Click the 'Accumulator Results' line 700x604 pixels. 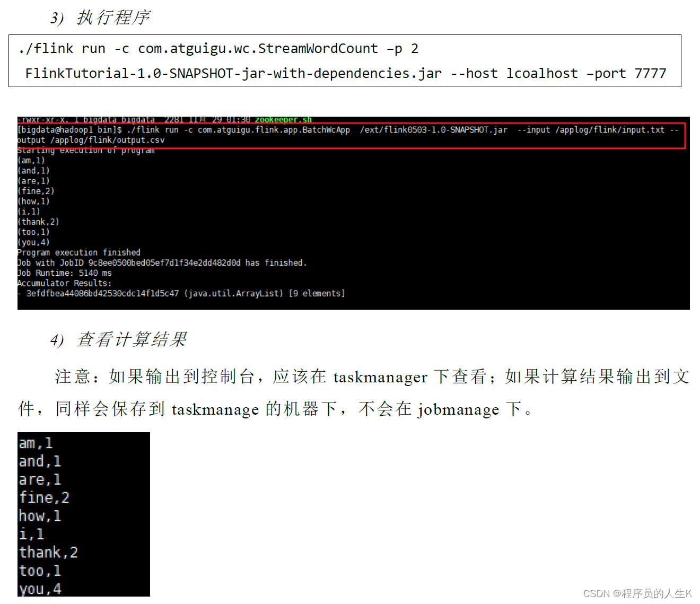(x=65, y=283)
